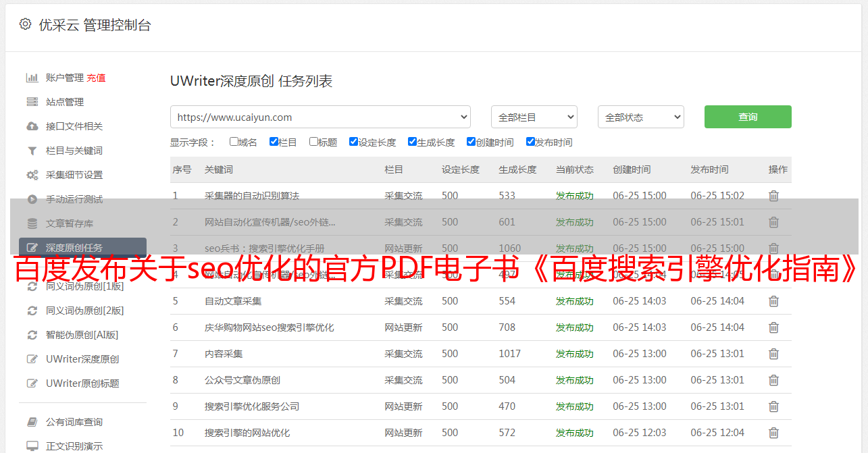The image size is (868, 453).
Task: Click the edit icon for UWriter深度原创
Action: click(32, 359)
